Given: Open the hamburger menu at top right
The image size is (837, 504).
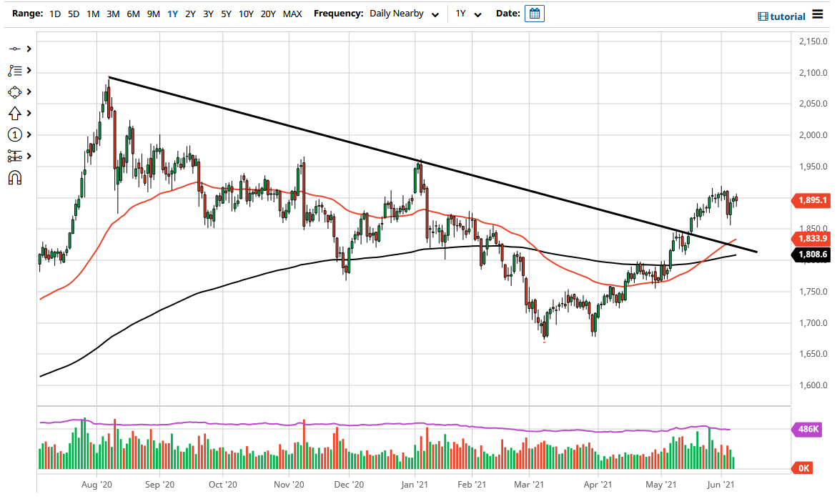Looking at the screenshot, I should [817, 14].
